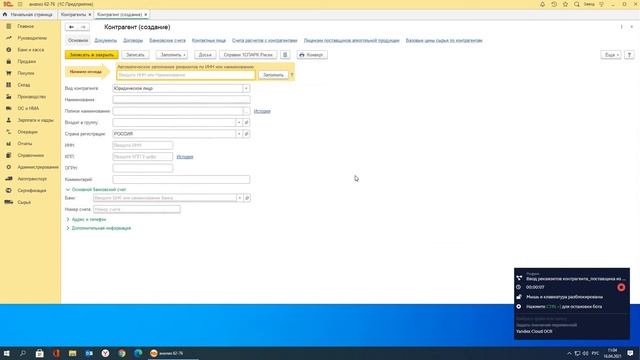Open Сертификация section in sidebar

point(31,191)
